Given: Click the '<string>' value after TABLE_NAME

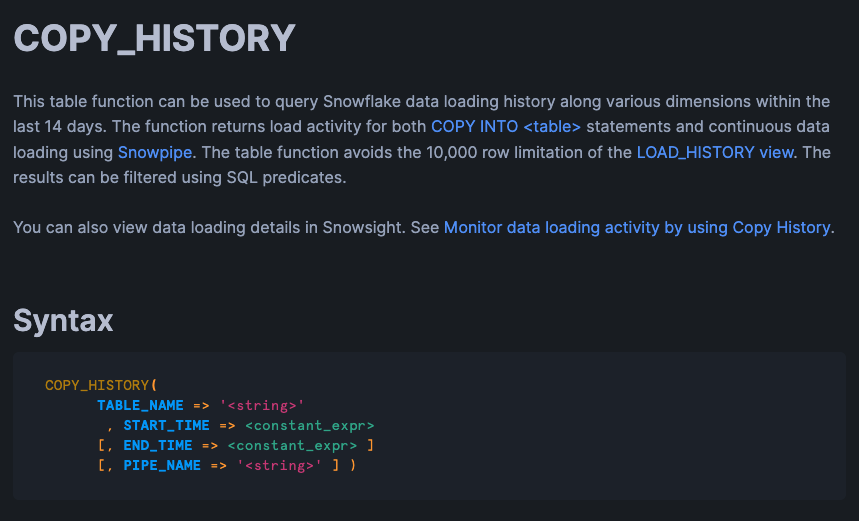Looking at the screenshot, I should click(x=261, y=405).
